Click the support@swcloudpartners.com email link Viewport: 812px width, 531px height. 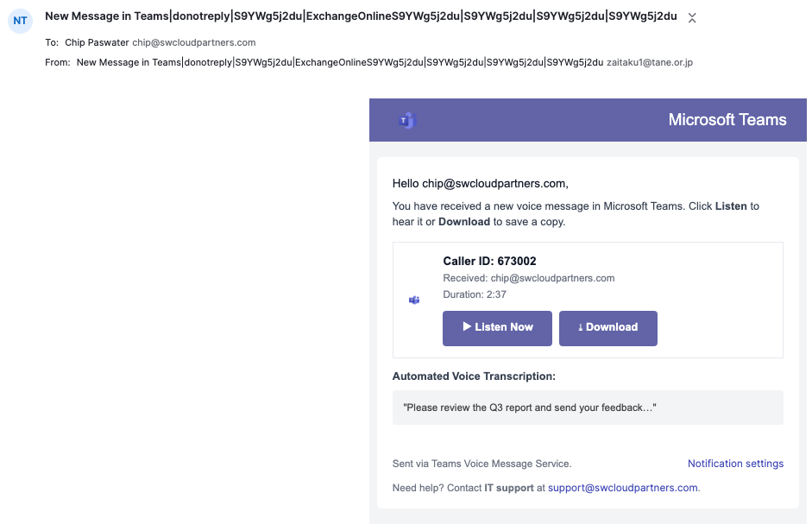point(622,488)
